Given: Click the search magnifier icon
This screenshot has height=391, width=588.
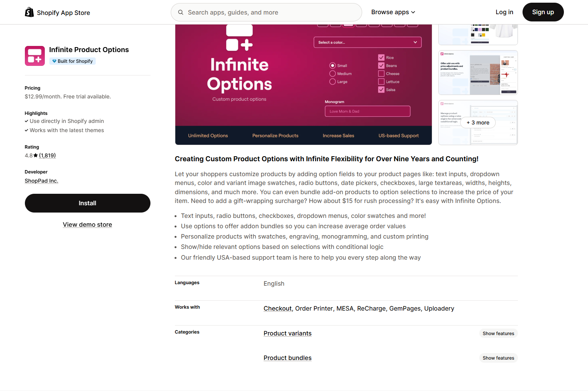Looking at the screenshot, I should (181, 12).
